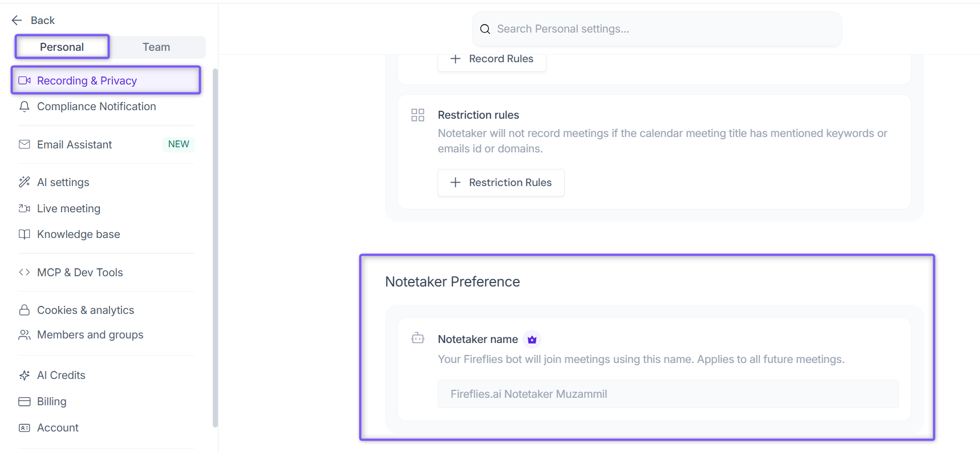Click the Email Assistant envelope icon

pyautogui.click(x=25, y=144)
